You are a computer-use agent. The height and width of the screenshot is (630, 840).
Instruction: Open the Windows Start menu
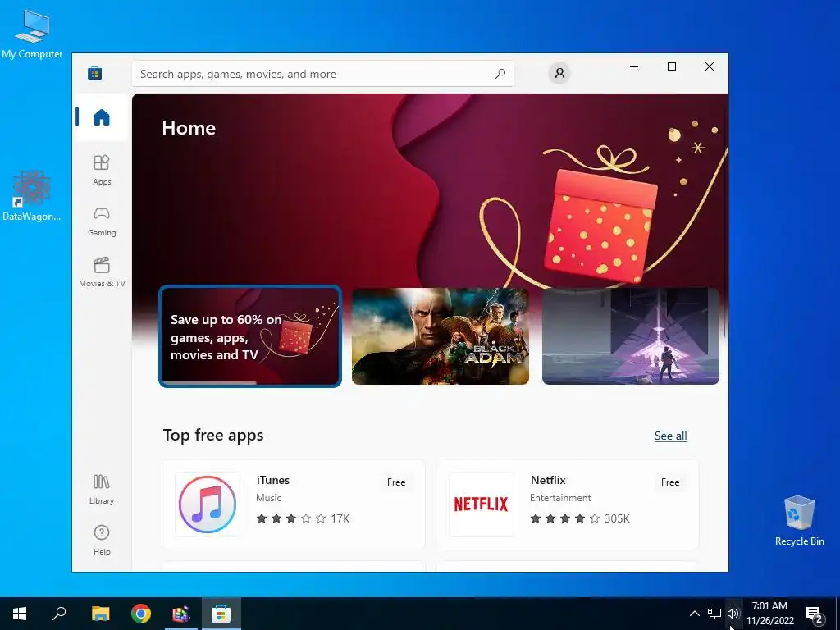pos(20,614)
